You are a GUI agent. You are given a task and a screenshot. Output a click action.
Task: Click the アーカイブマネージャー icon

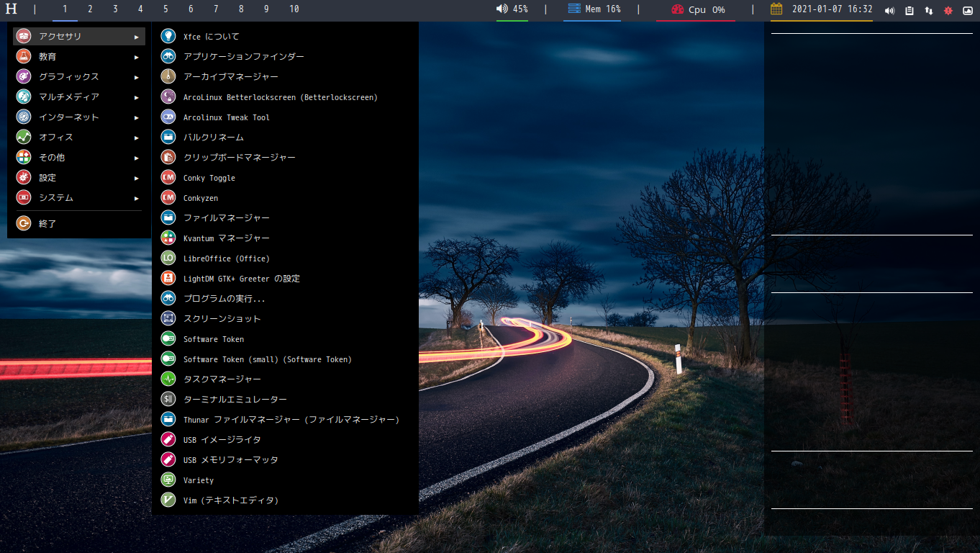tap(168, 76)
